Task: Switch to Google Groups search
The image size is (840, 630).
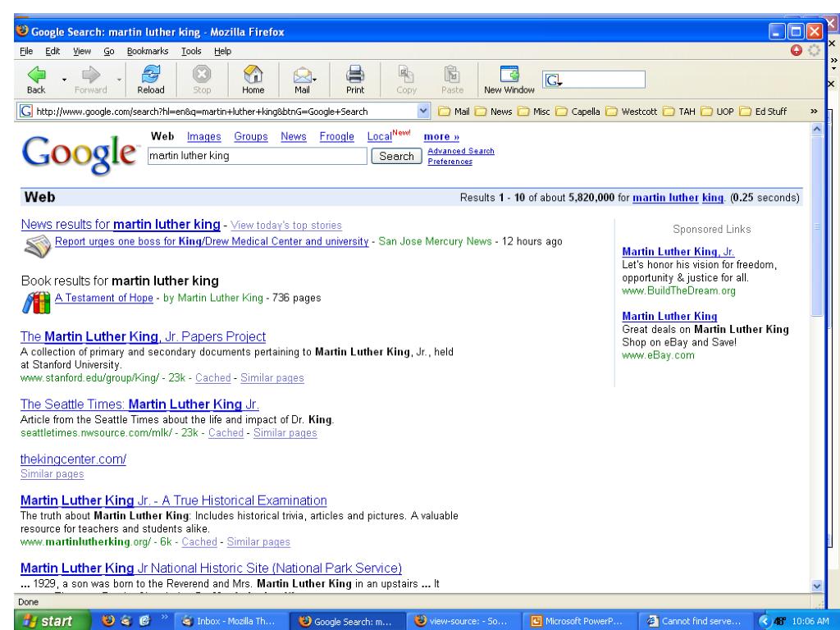Action: coord(251,137)
